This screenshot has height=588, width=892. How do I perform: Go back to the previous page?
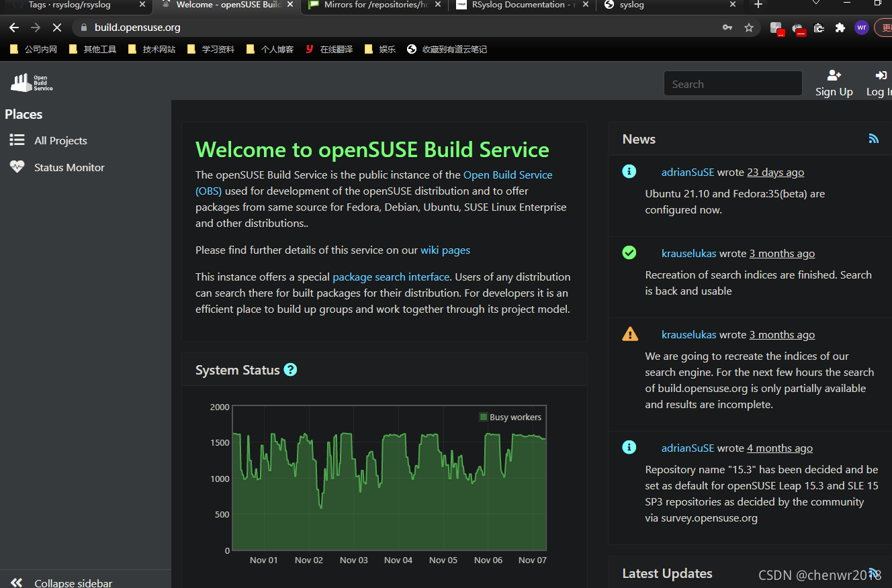(x=14, y=28)
